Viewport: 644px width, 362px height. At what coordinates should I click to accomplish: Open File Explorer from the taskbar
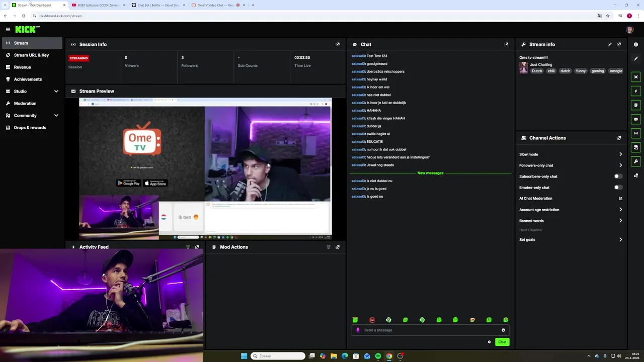click(334, 356)
